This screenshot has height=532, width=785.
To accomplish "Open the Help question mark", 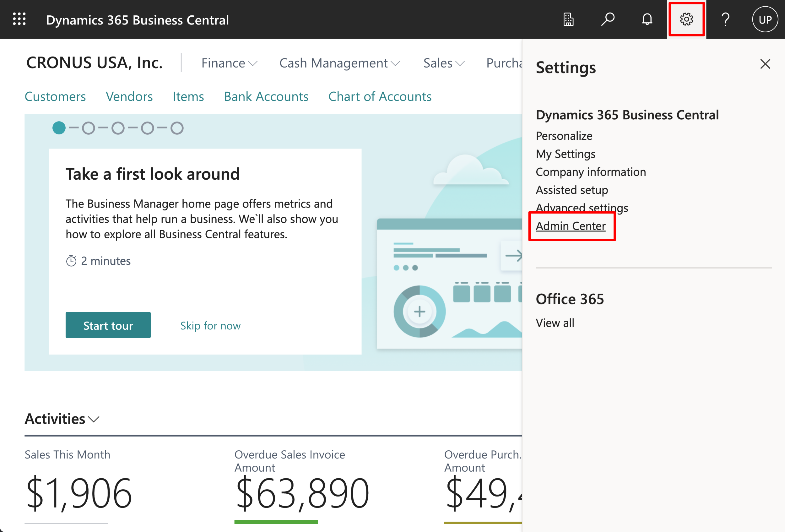I will coord(725,19).
